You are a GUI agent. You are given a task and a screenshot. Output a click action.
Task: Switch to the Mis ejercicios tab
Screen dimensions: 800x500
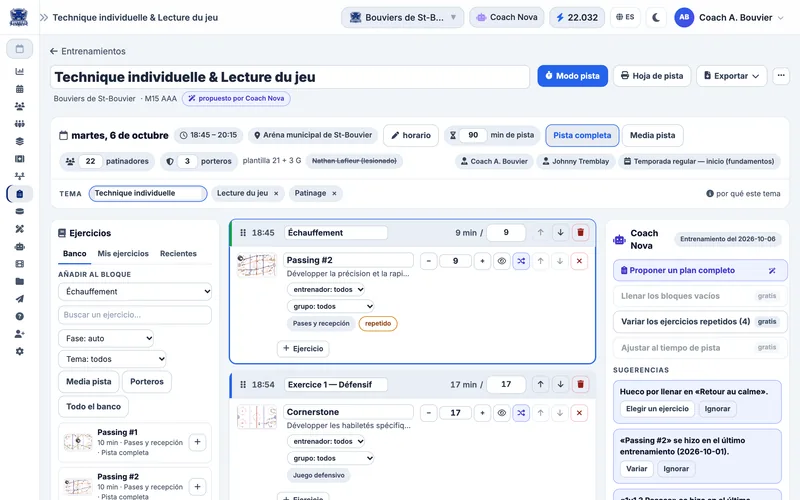click(x=123, y=254)
